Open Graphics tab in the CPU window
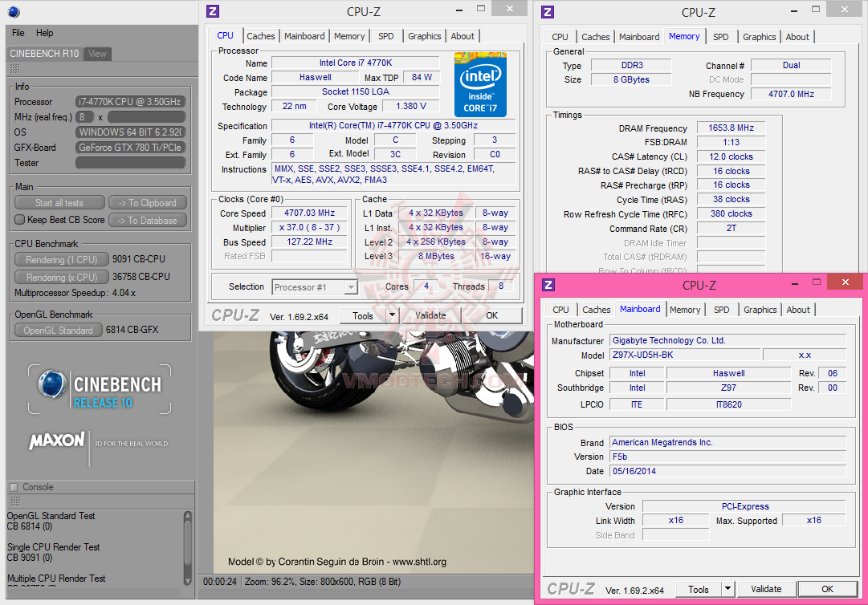 tap(425, 36)
